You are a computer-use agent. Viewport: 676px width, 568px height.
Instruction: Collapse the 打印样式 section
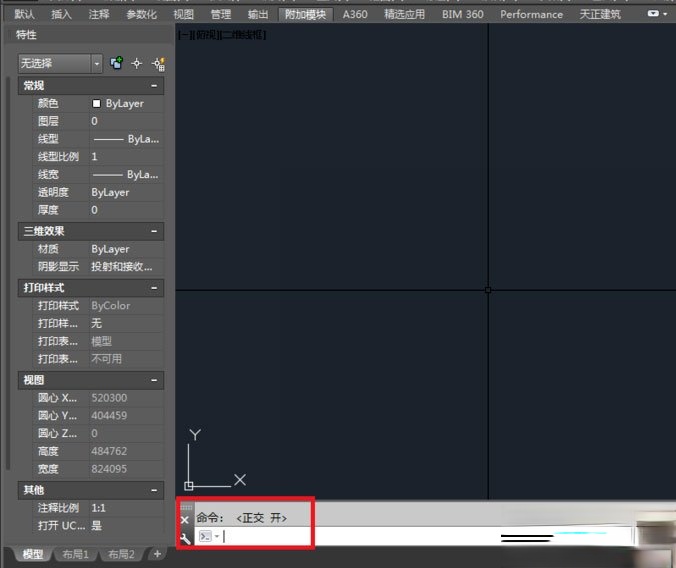[154, 288]
